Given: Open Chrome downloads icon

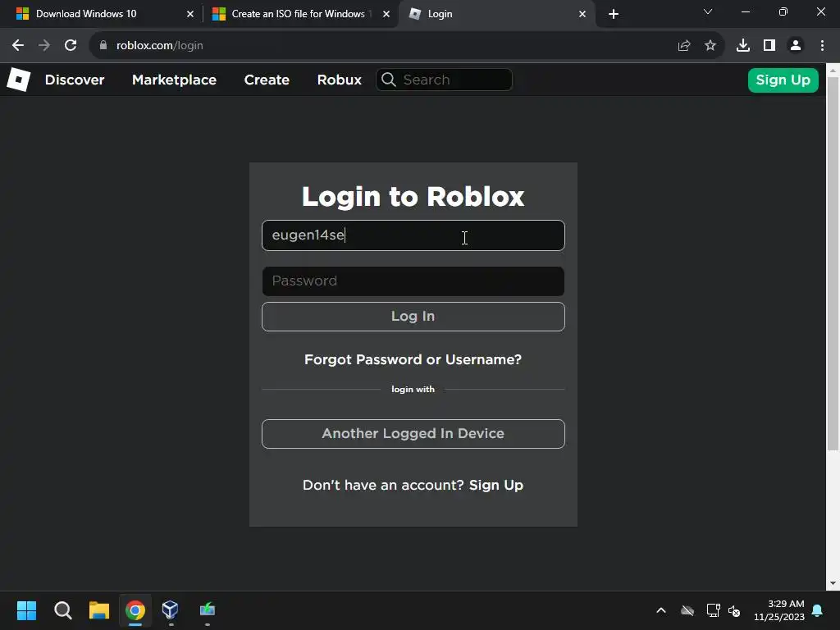Looking at the screenshot, I should click(x=743, y=46).
